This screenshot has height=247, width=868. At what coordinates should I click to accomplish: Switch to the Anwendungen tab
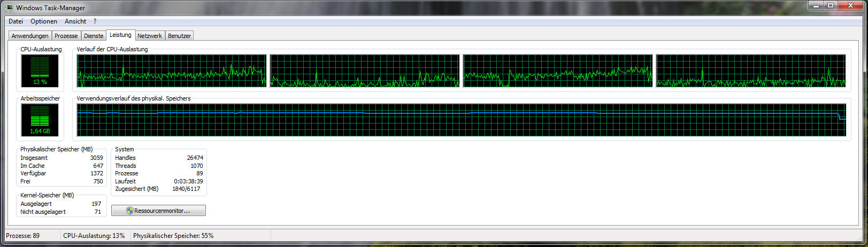click(x=30, y=36)
